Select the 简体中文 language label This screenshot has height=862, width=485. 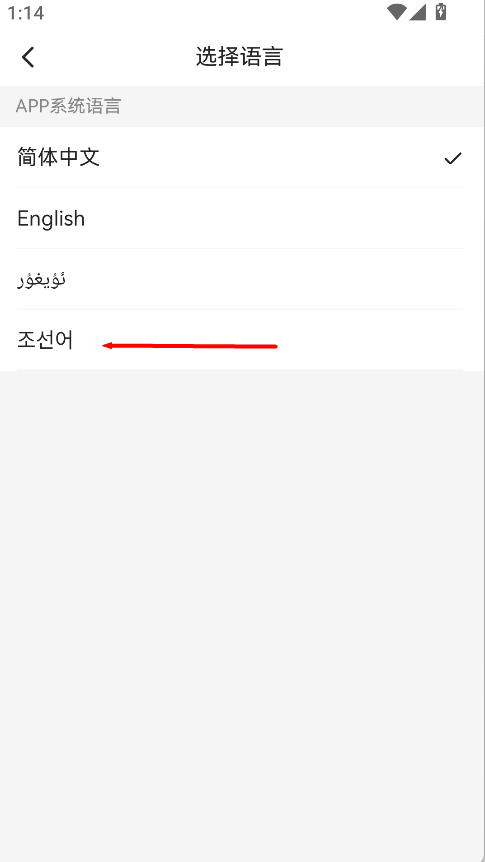tap(58, 157)
